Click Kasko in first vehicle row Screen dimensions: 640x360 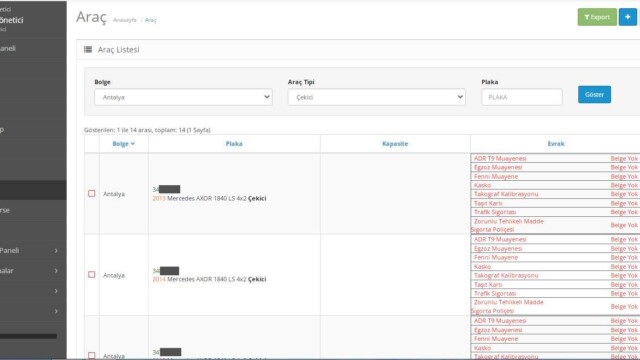click(x=482, y=185)
